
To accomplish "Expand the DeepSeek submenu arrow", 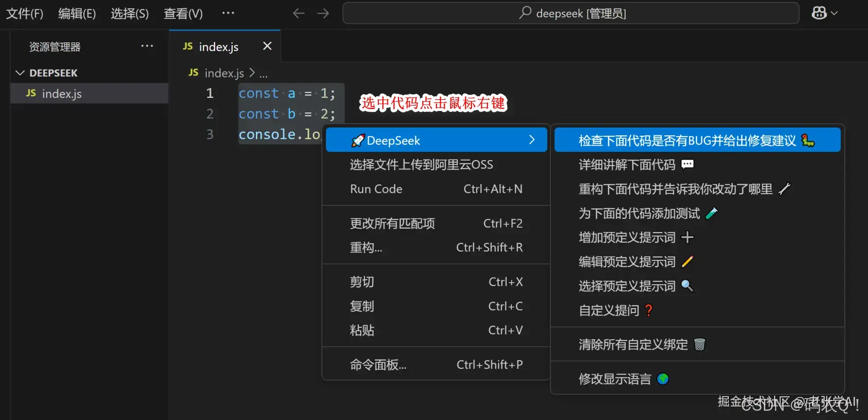I will tap(532, 140).
